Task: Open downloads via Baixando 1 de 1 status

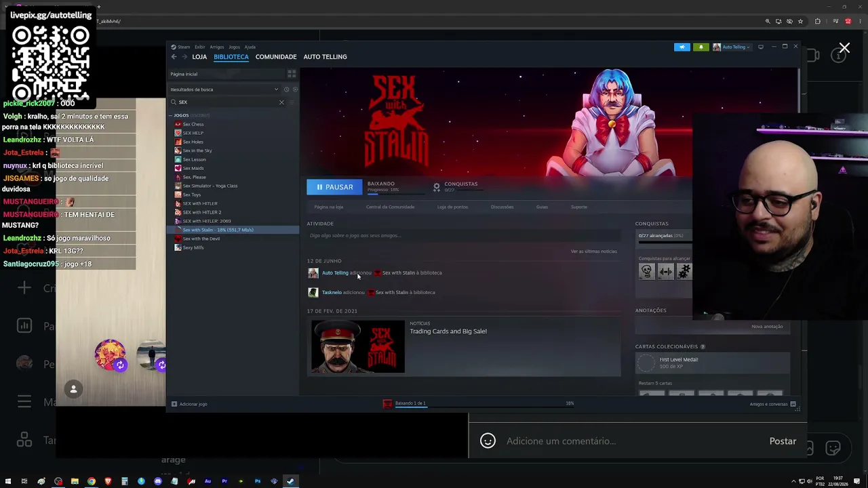Action: click(410, 403)
